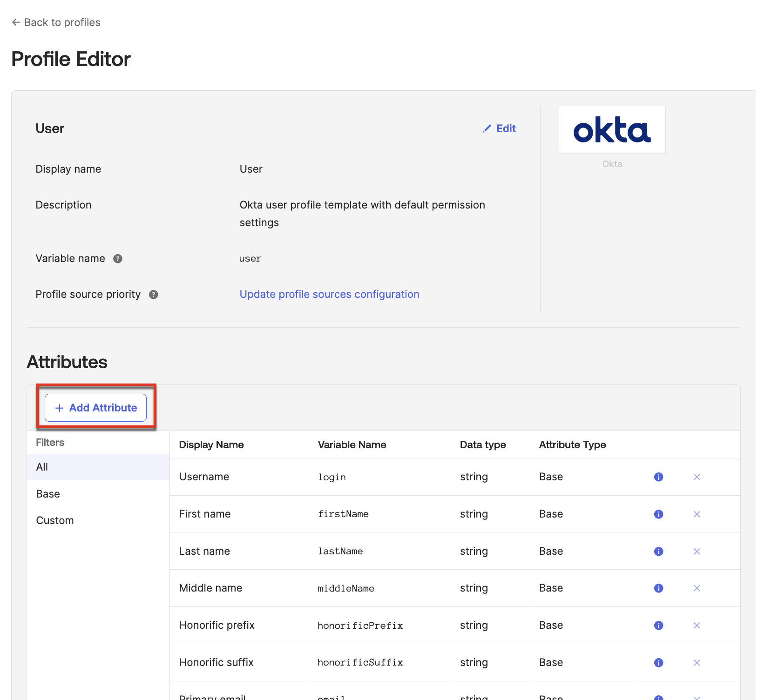Click the Okta logo thumbnail
The width and height of the screenshot is (772, 700).
click(612, 129)
